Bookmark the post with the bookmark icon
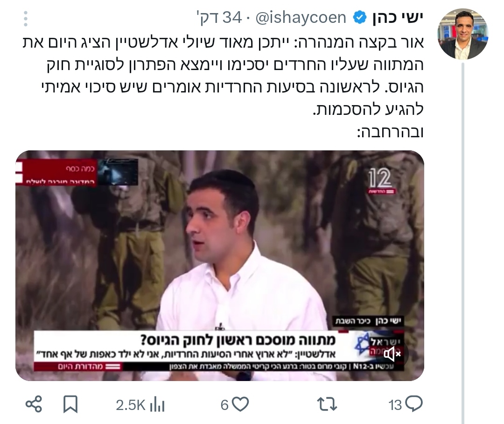This screenshot has height=424, width=504. click(70, 404)
